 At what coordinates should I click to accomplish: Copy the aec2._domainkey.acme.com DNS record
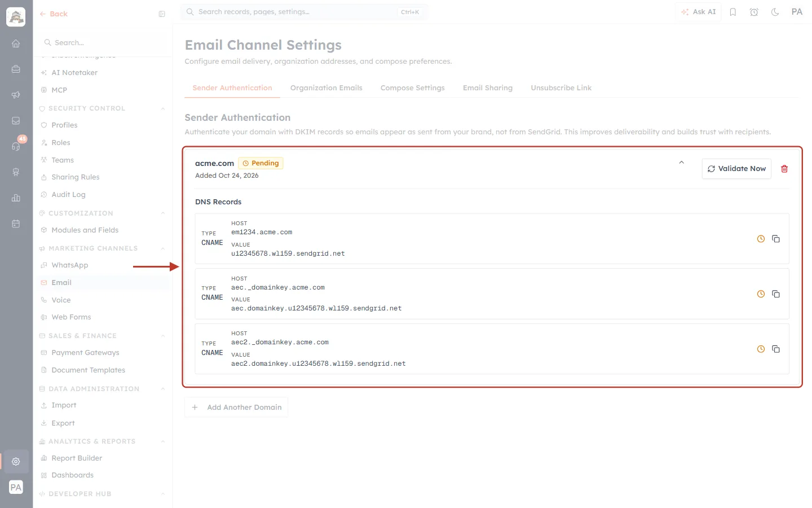coord(776,349)
